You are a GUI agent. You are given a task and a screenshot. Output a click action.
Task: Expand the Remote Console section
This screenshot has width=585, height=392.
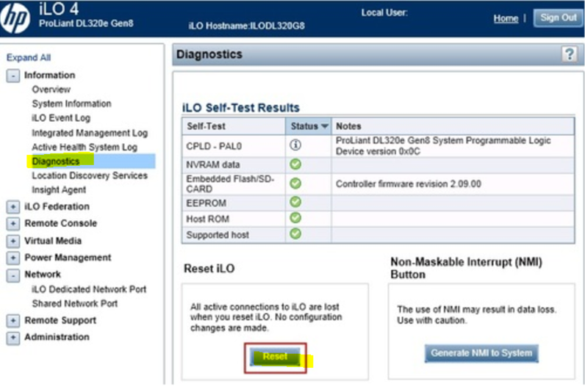click(13, 224)
